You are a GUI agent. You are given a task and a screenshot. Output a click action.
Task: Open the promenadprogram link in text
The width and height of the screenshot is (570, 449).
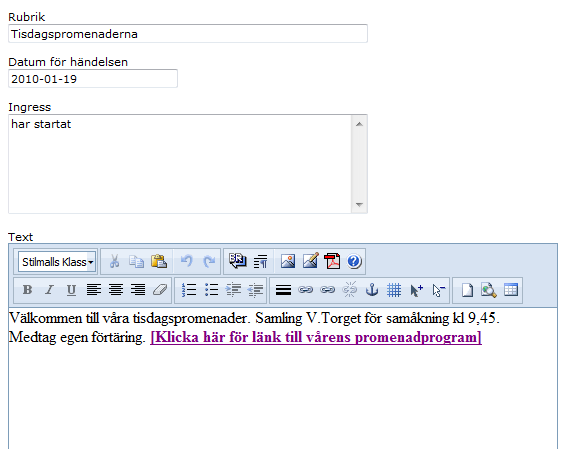coord(316,337)
